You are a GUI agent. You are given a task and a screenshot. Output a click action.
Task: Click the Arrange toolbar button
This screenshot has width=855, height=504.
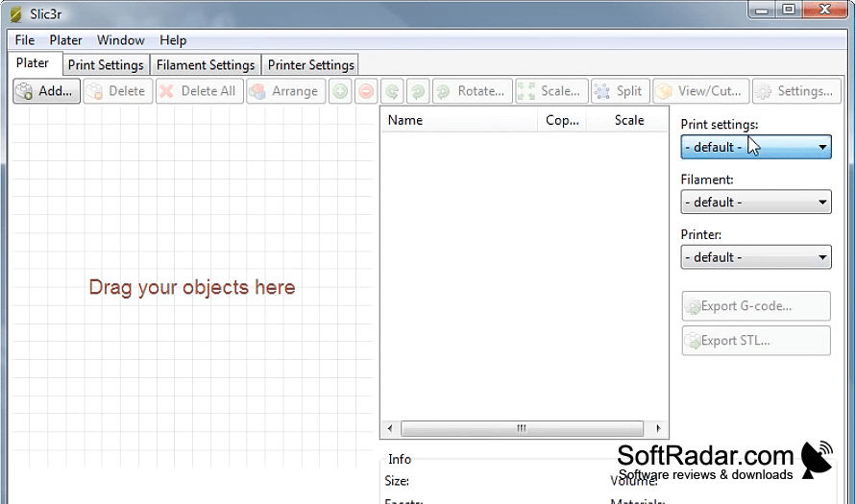pos(285,91)
